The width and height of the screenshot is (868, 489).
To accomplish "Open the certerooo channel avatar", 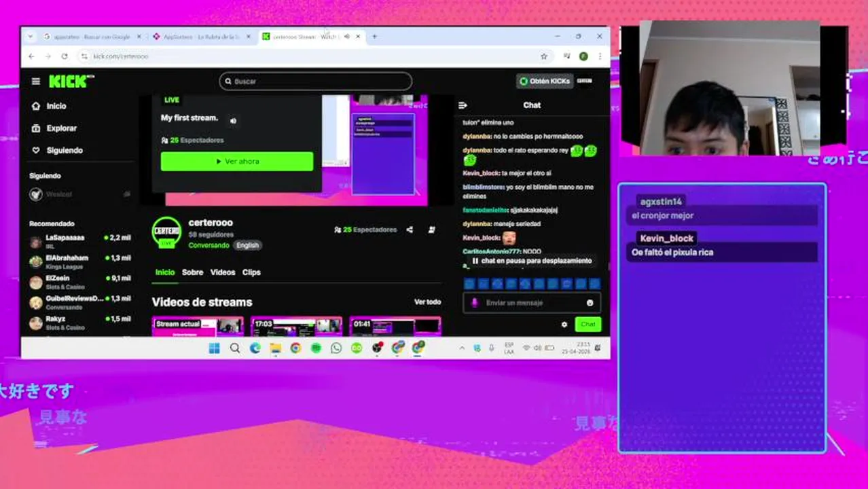I will (x=166, y=232).
